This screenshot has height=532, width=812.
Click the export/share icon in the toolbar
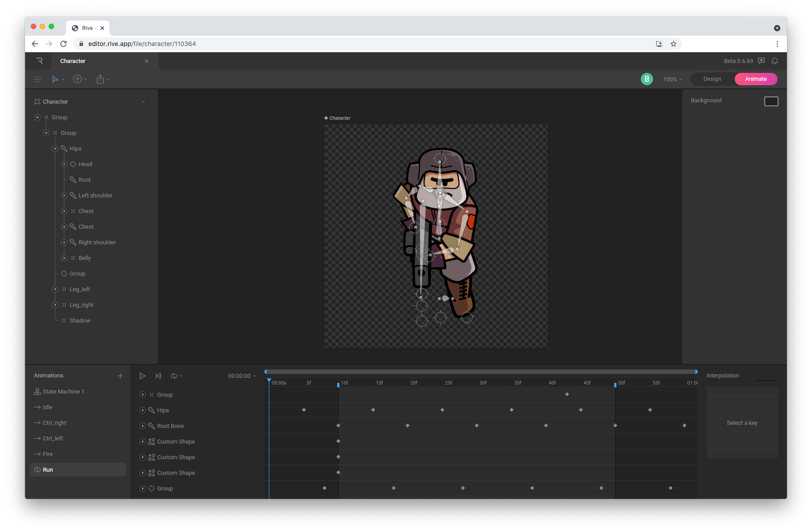coord(100,79)
